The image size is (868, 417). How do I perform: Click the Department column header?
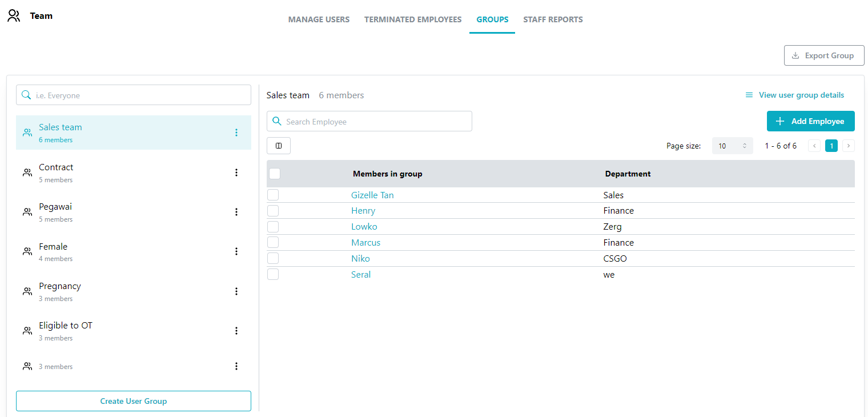point(628,174)
